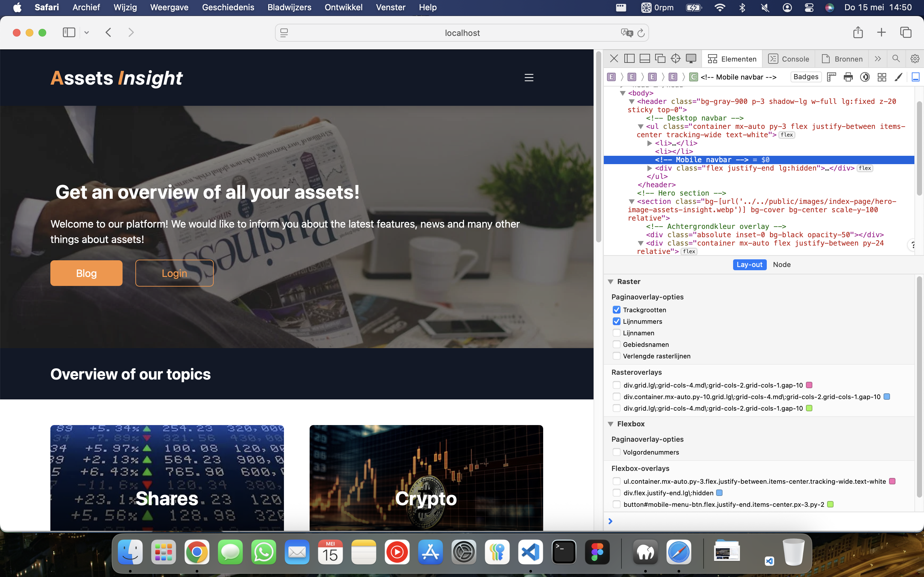Enable the Lijnnamen checkbox
Image resolution: width=924 pixels, height=577 pixels.
(616, 333)
